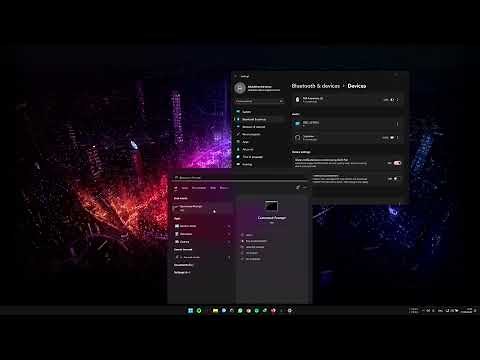Click the Find a setting search box
The height and width of the screenshot is (360, 480).
point(260,101)
